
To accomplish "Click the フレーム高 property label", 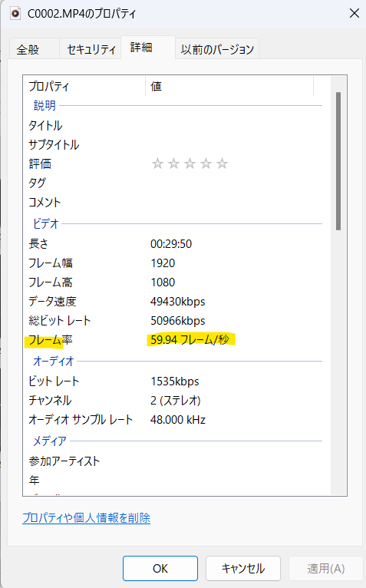I will click(x=51, y=282).
